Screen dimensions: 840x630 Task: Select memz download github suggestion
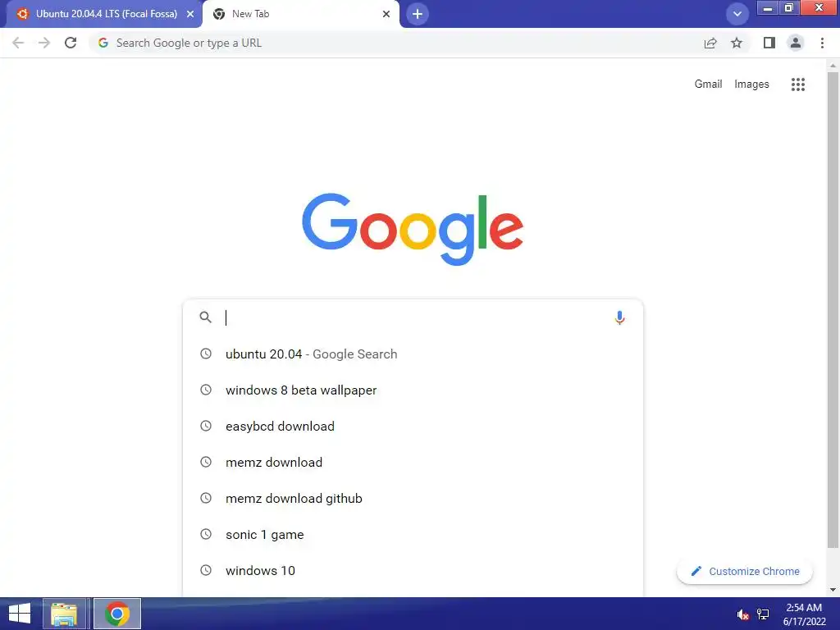point(413,498)
